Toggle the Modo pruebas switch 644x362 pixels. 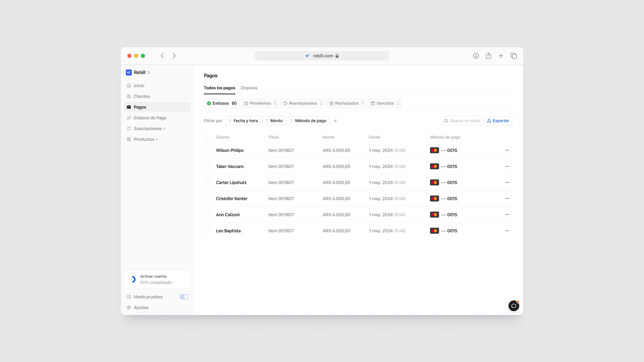click(x=184, y=297)
